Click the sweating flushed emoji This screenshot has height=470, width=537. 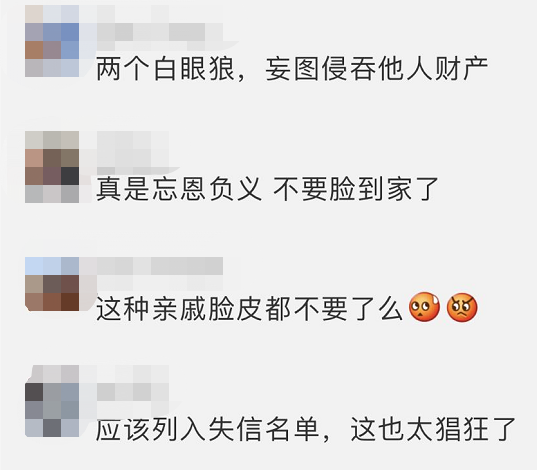pyautogui.click(x=424, y=307)
